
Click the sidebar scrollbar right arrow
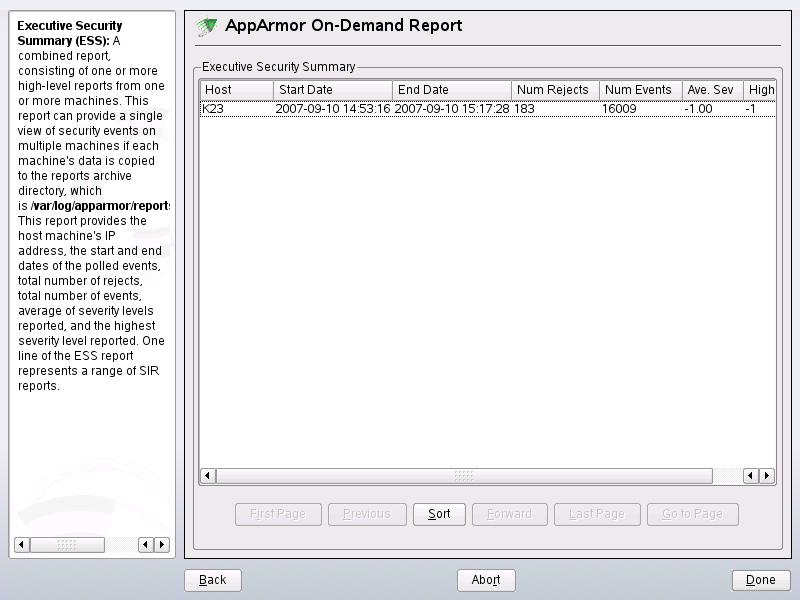[163, 544]
